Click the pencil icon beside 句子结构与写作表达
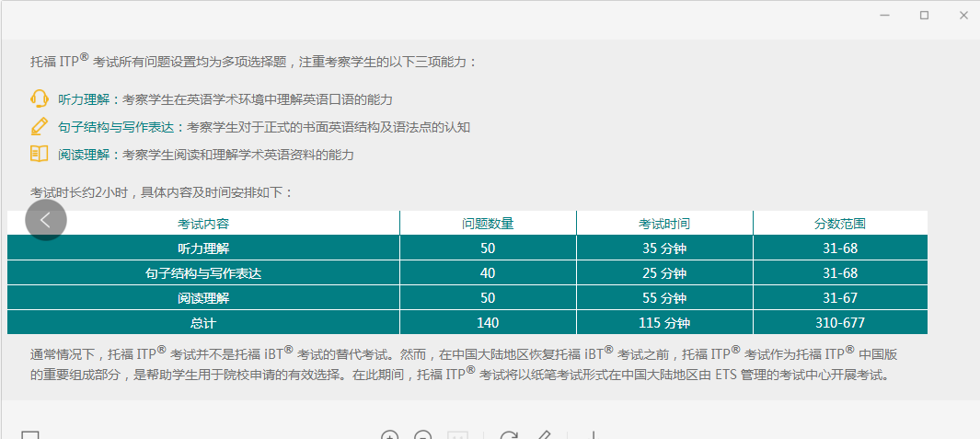Viewport: 980px width, 439px height. (x=39, y=126)
